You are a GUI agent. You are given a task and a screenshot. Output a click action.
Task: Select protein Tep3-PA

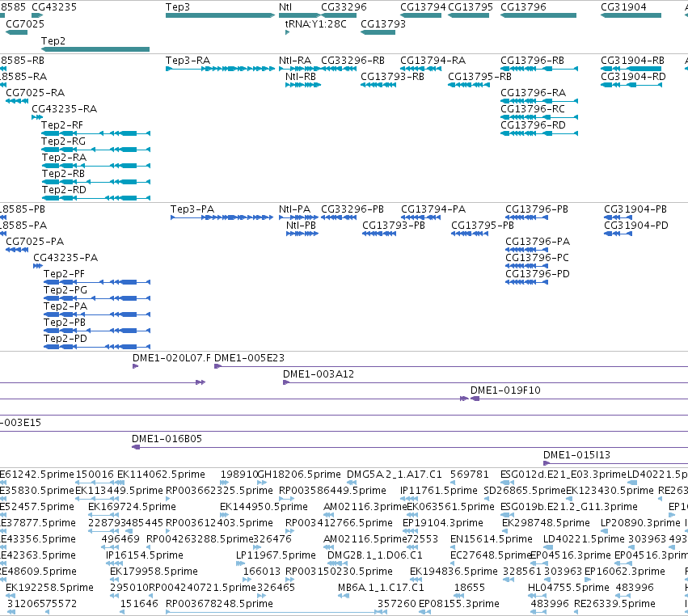[x=222, y=217]
